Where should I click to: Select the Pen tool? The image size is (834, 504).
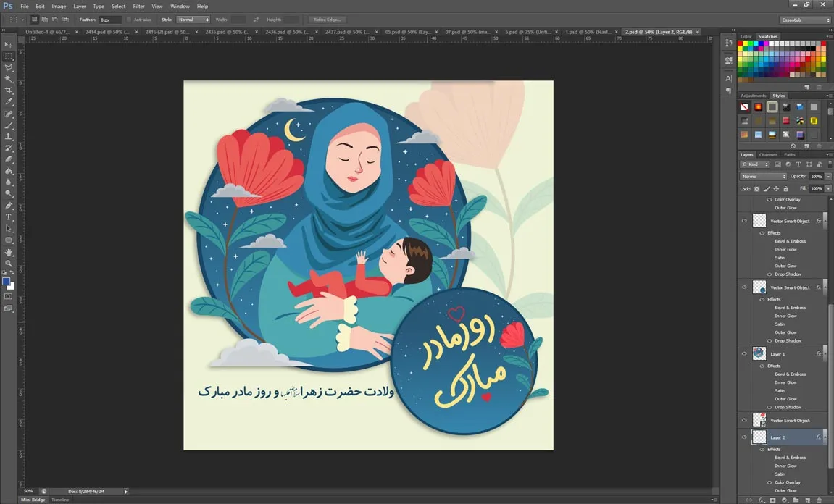click(9, 205)
